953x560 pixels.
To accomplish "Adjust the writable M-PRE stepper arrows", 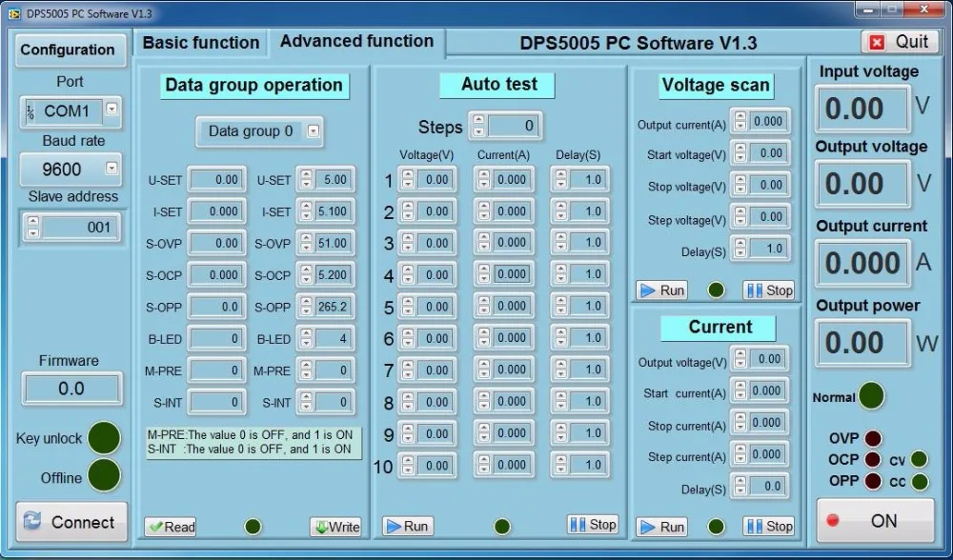I will pyautogui.click(x=306, y=370).
